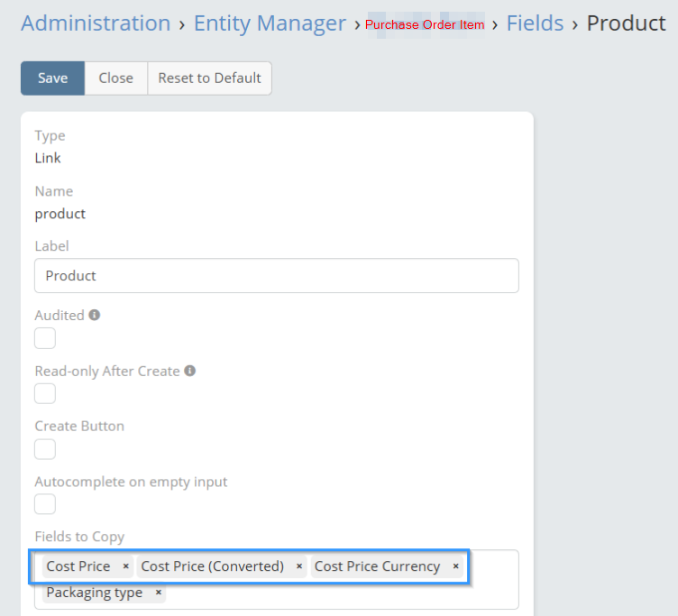Navigate to Fields breadcrumb
The width and height of the screenshot is (678, 616).
[535, 23]
